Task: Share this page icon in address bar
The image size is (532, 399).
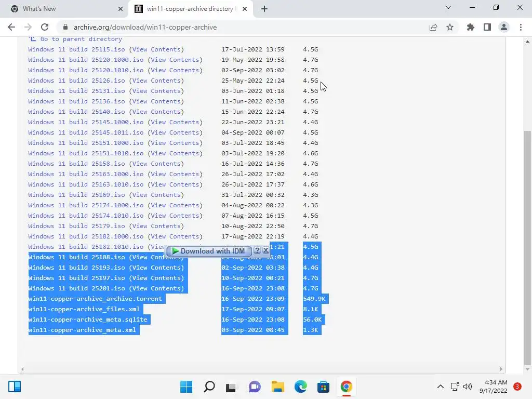Action: (x=433, y=27)
